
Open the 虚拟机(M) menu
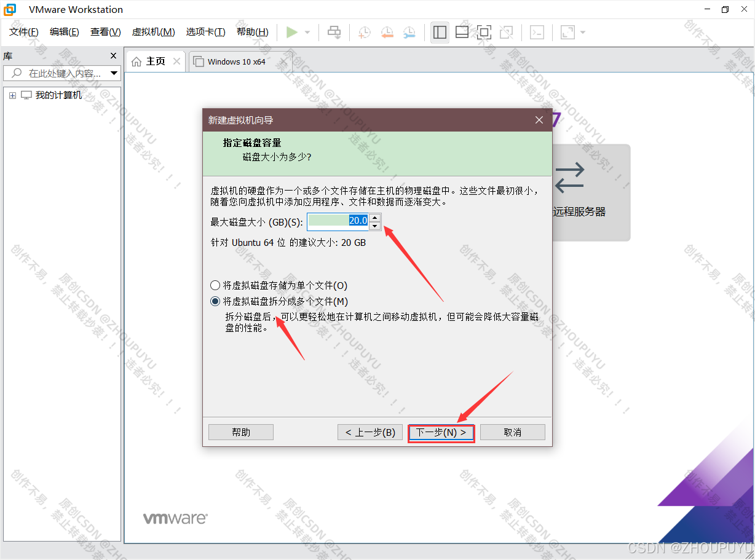tap(154, 32)
